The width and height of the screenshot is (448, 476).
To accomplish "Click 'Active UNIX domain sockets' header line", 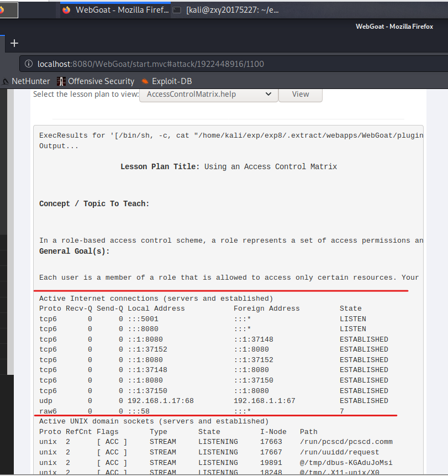I will pos(154,421).
